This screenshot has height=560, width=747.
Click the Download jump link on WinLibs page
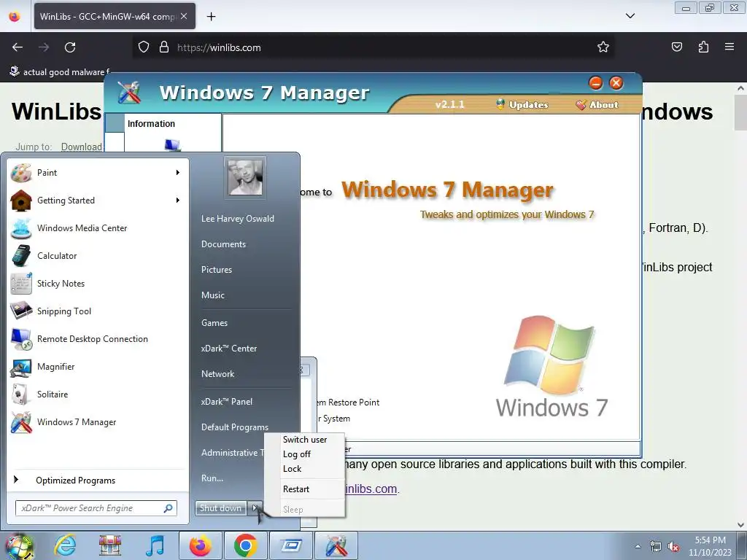(82, 147)
